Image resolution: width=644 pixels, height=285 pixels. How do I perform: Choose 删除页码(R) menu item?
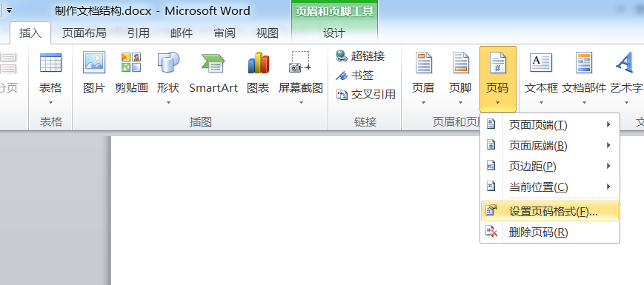[550, 232]
